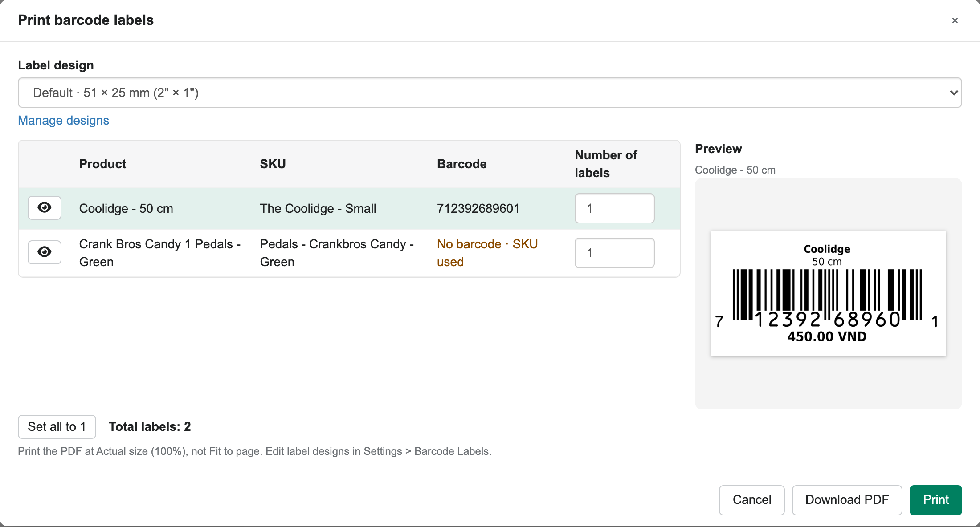This screenshot has height=527, width=980.
Task: Select barcode 712392689601 cell
Action: tap(478, 208)
